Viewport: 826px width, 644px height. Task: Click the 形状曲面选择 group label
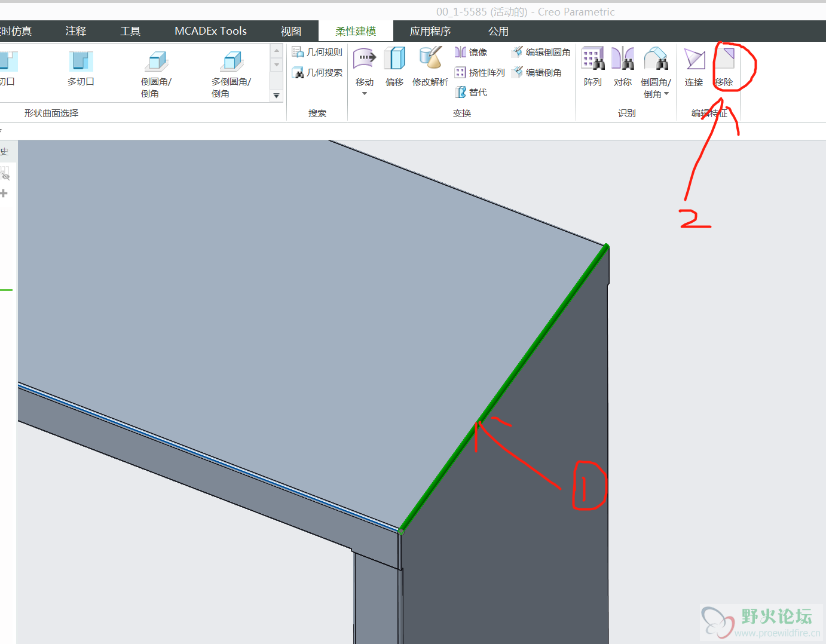[x=51, y=114]
